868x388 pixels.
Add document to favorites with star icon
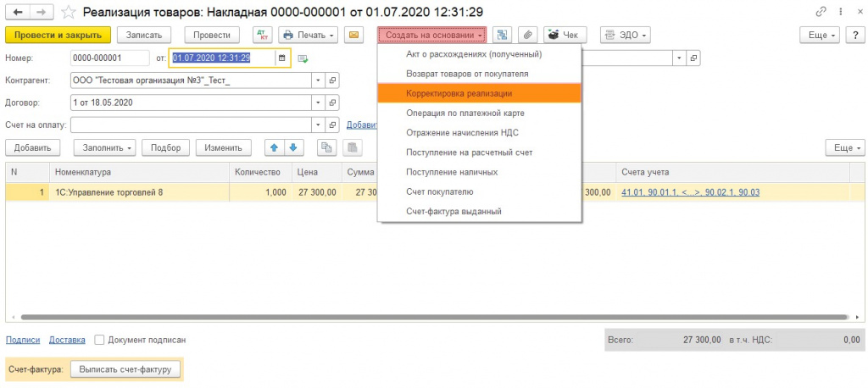pos(68,12)
